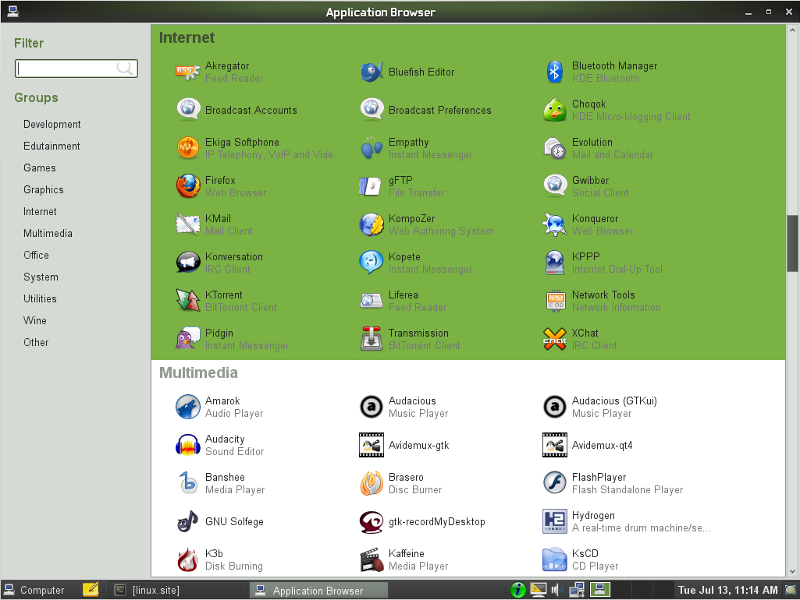
Task: Launch the Firefox web browser icon
Action: click(x=188, y=186)
